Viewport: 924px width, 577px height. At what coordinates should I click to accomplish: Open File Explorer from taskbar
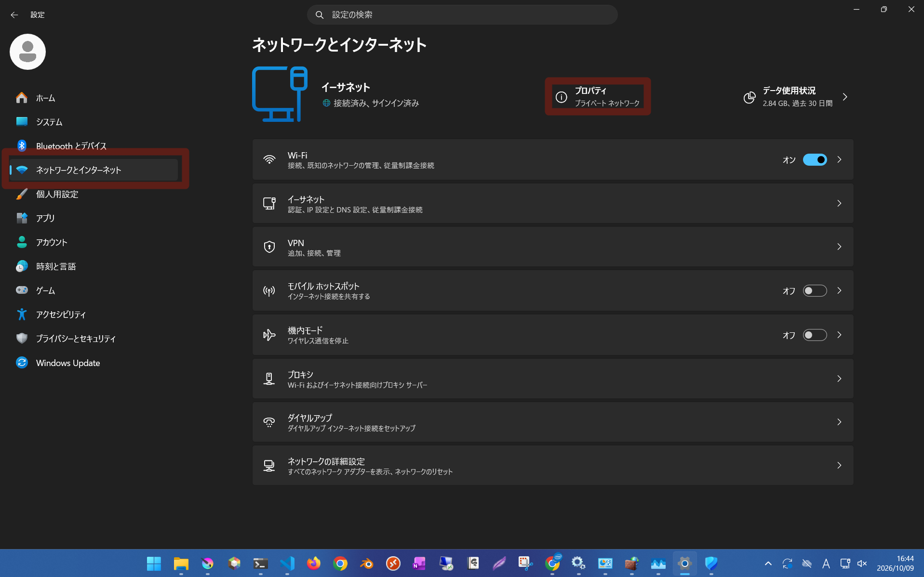pyautogui.click(x=181, y=564)
